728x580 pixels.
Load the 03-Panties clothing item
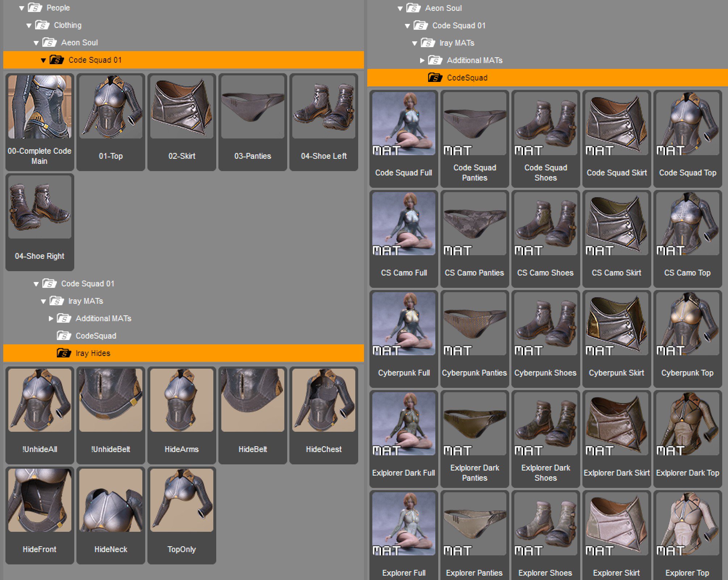tap(253, 122)
